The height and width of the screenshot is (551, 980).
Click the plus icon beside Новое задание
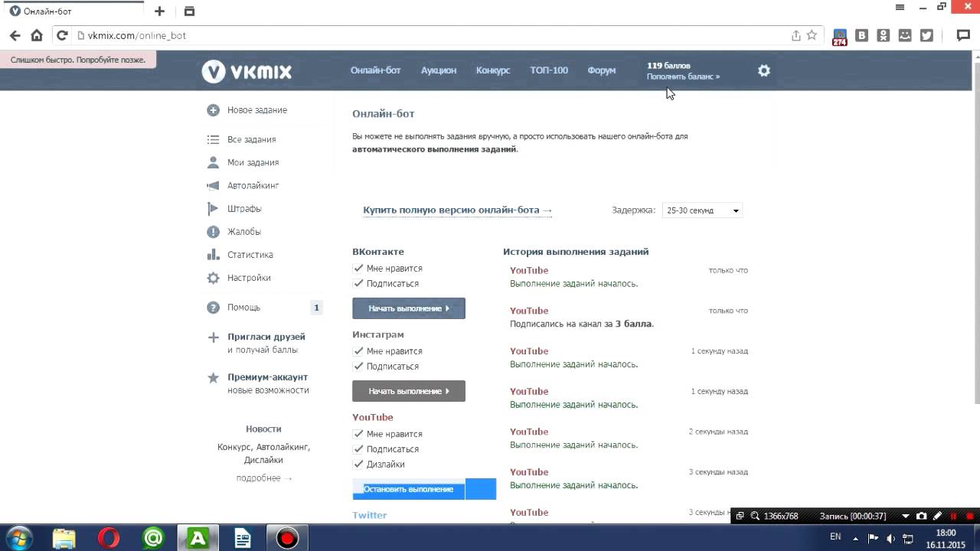coord(213,110)
